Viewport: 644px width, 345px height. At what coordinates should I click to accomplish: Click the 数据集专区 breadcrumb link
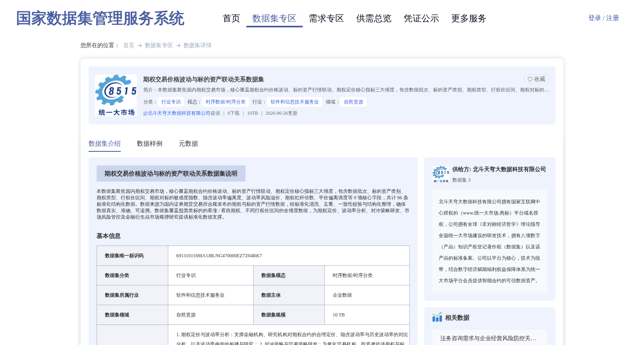[159, 45]
